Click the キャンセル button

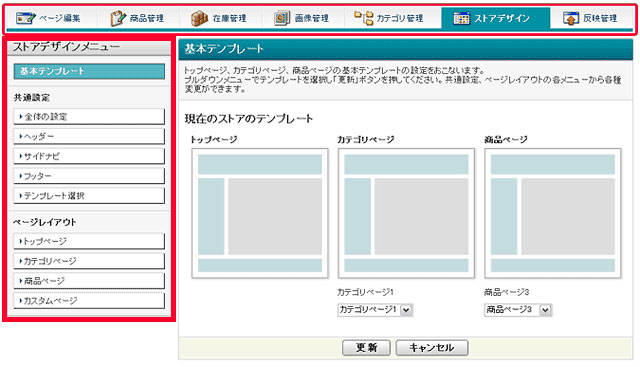(432, 347)
